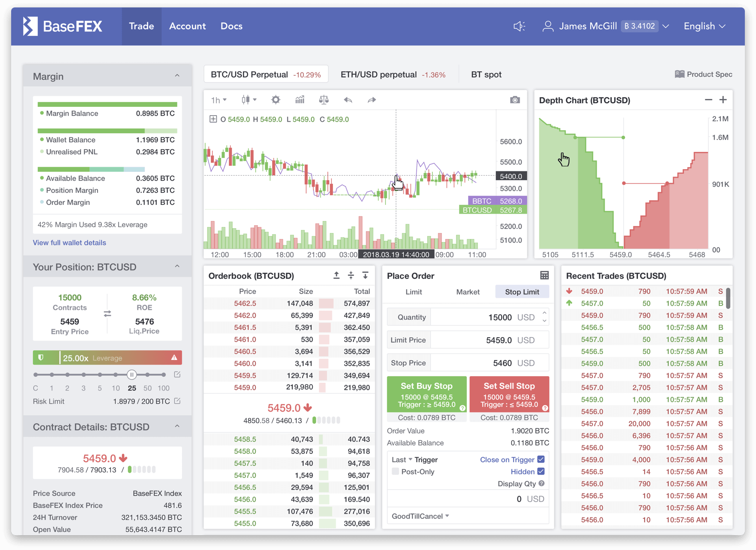
Task: Click orderbook bid price 5458.5
Action: click(x=245, y=439)
